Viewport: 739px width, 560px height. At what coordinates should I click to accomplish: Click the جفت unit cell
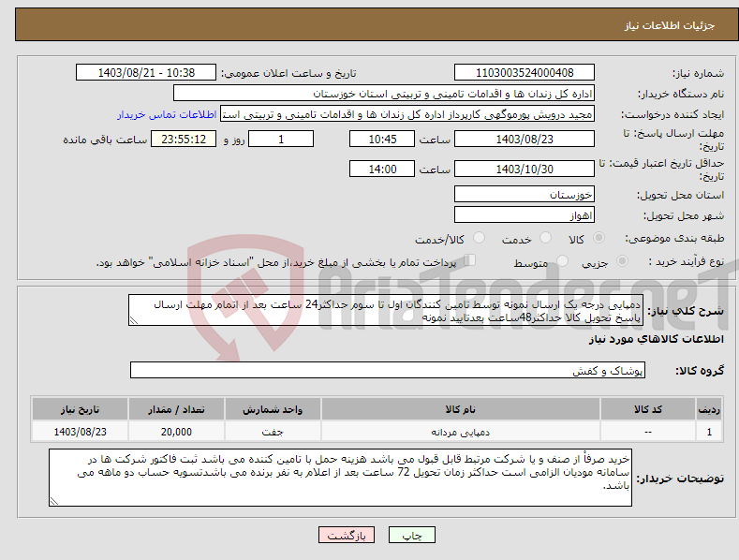273,432
